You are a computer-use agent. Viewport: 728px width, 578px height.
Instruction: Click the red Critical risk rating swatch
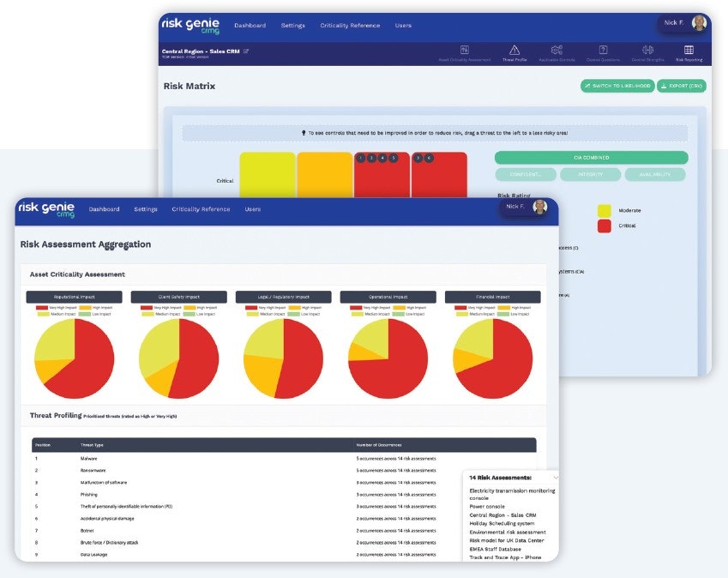pos(604,226)
